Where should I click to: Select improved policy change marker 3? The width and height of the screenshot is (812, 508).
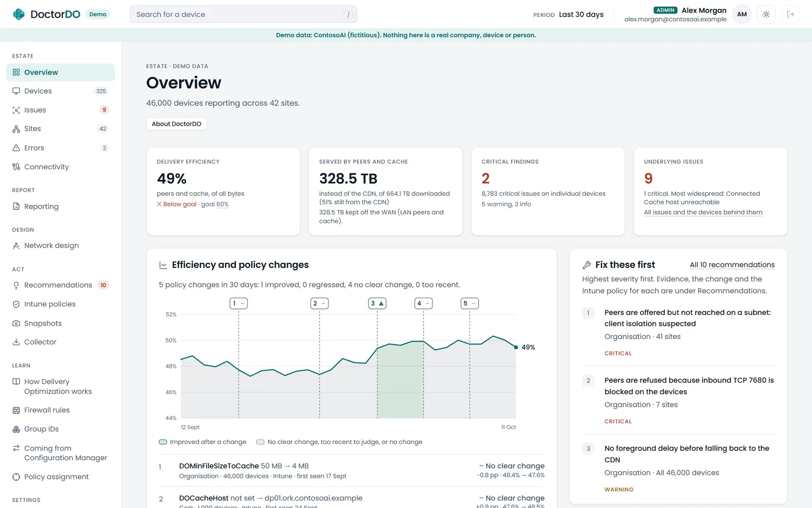377,304
